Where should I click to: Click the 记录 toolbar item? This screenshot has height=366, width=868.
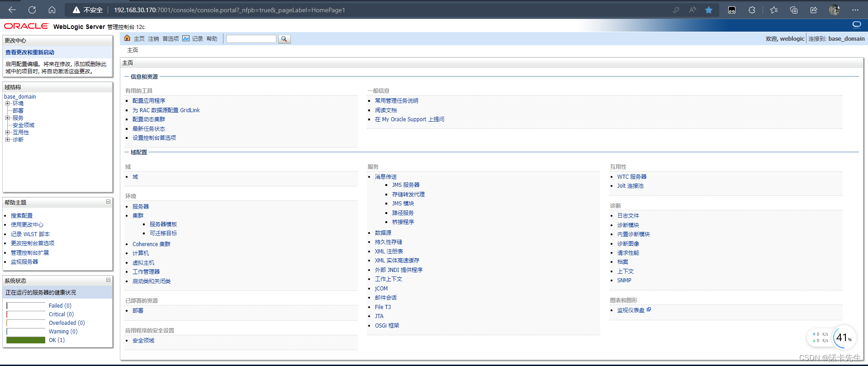pos(198,39)
